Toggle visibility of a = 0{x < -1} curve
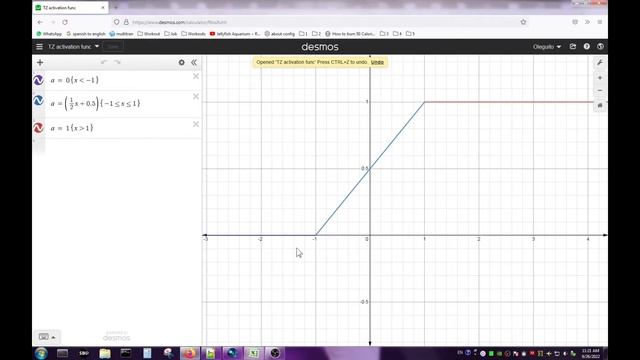This screenshot has width=640, height=360. (x=39, y=80)
